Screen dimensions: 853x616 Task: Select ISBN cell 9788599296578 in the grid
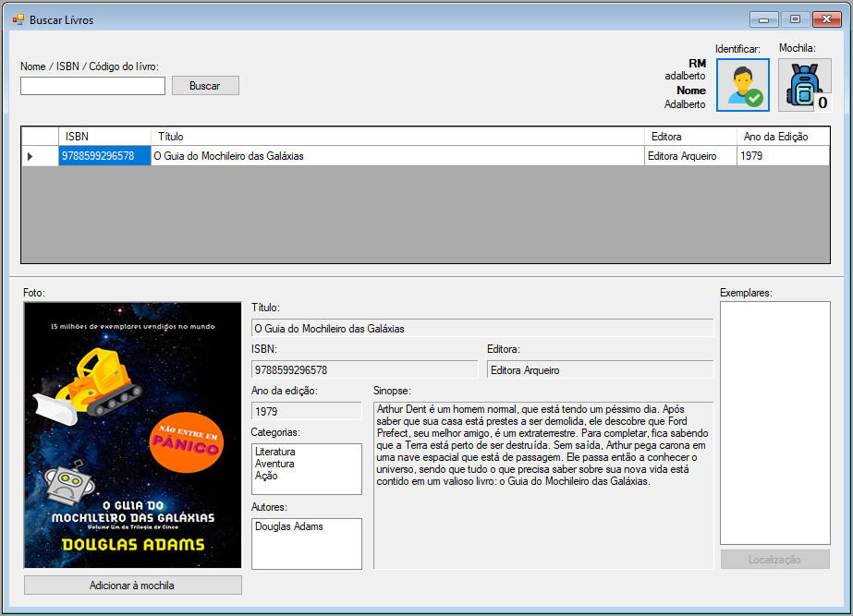click(104, 156)
